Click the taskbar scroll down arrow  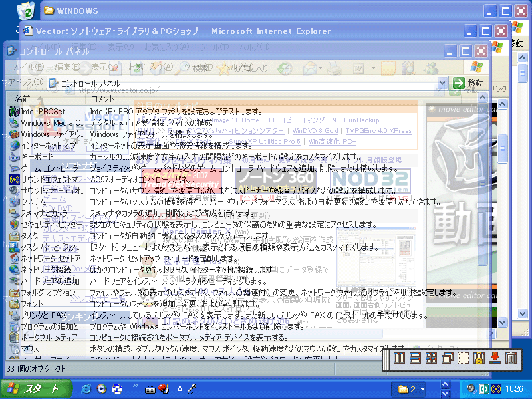446,394
